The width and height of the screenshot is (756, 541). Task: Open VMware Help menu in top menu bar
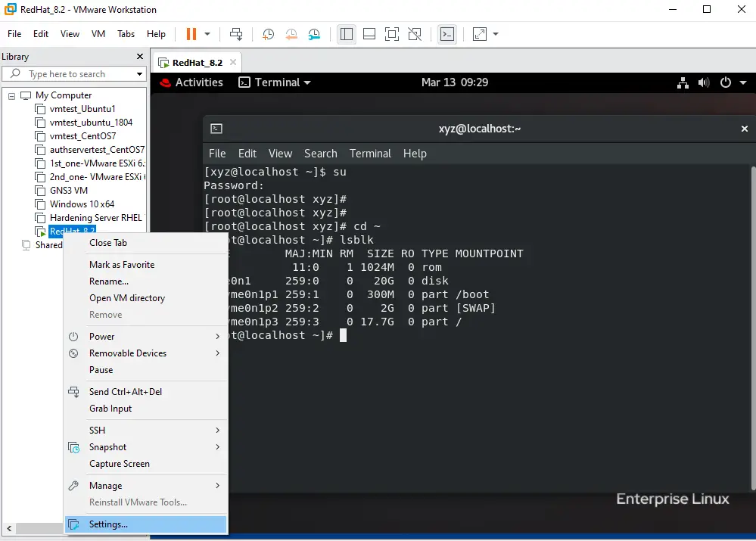tap(156, 34)
